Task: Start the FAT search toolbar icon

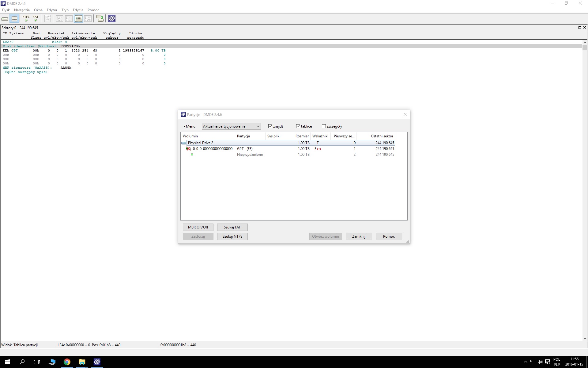Action: 36,19
